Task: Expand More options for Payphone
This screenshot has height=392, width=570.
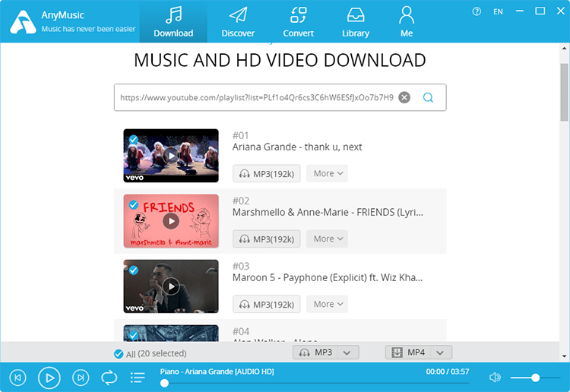Action: coord(327,304)
